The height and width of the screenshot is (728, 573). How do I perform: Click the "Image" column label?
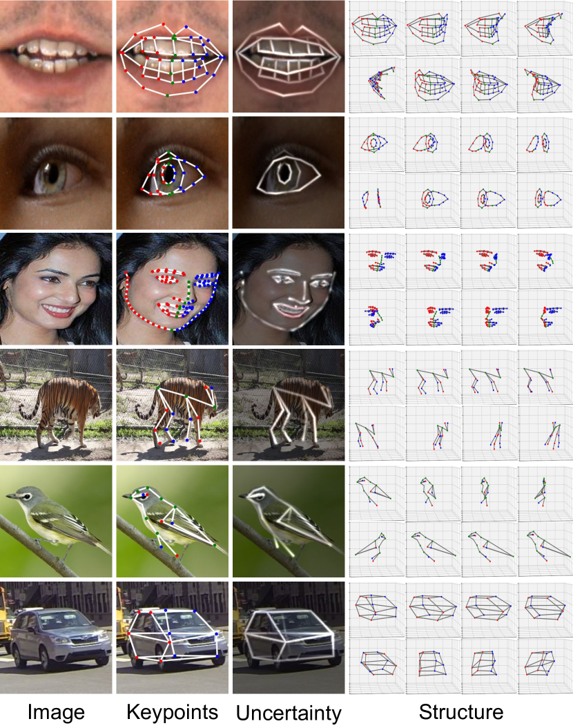tap(56, 712)
